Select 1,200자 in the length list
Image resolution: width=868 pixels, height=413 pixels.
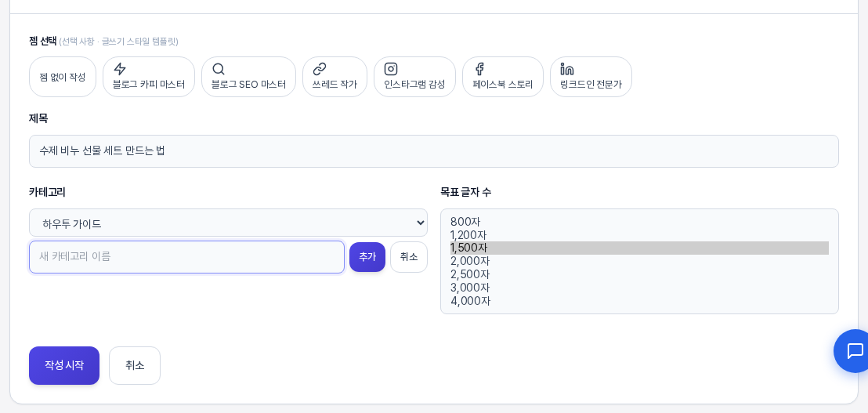click(x=639, y=235)
